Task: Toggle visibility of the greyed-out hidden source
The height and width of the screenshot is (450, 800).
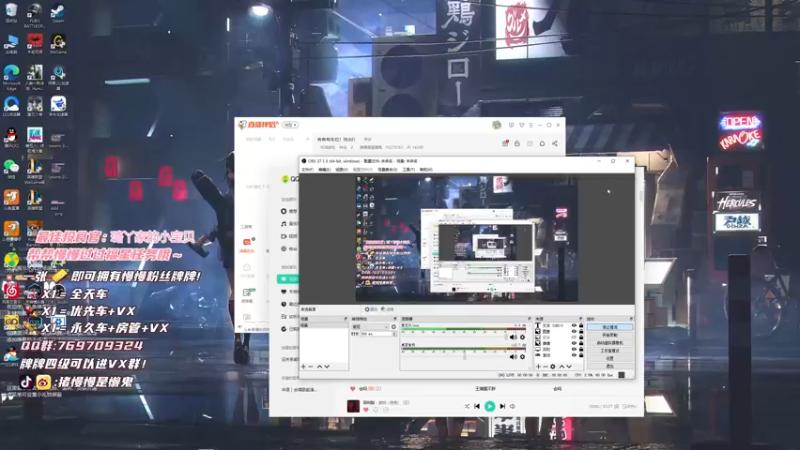Action: click(x=574, y=337)
